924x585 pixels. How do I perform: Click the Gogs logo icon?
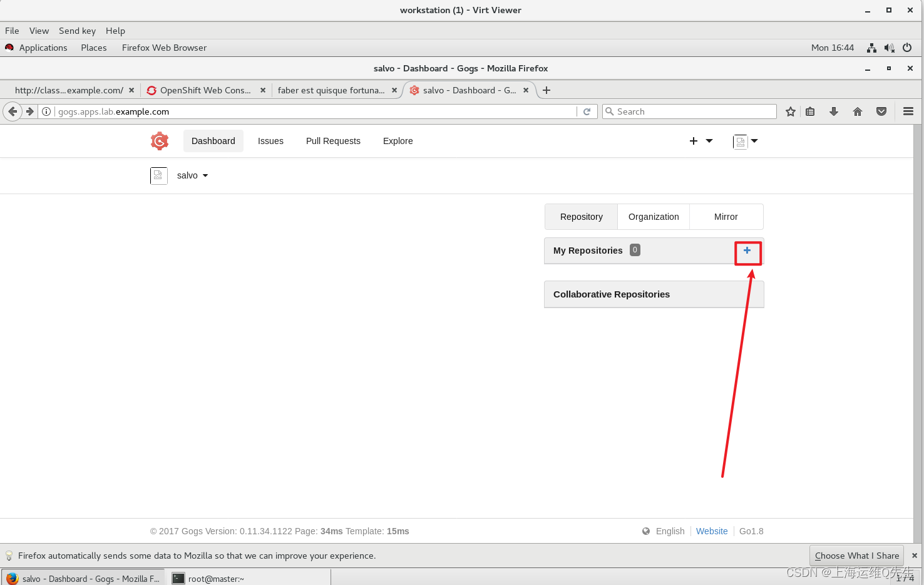point(160,141)
